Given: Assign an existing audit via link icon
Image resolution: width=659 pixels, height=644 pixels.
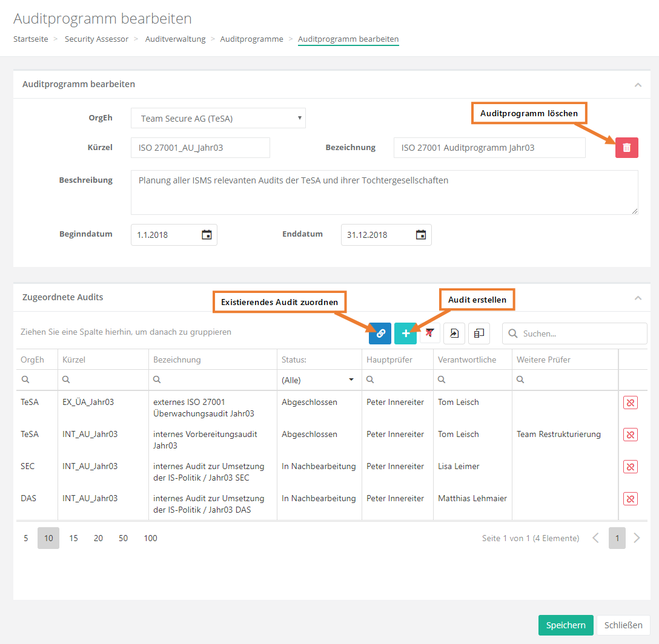Looking at the screenshot, I should tap(380, 333).
